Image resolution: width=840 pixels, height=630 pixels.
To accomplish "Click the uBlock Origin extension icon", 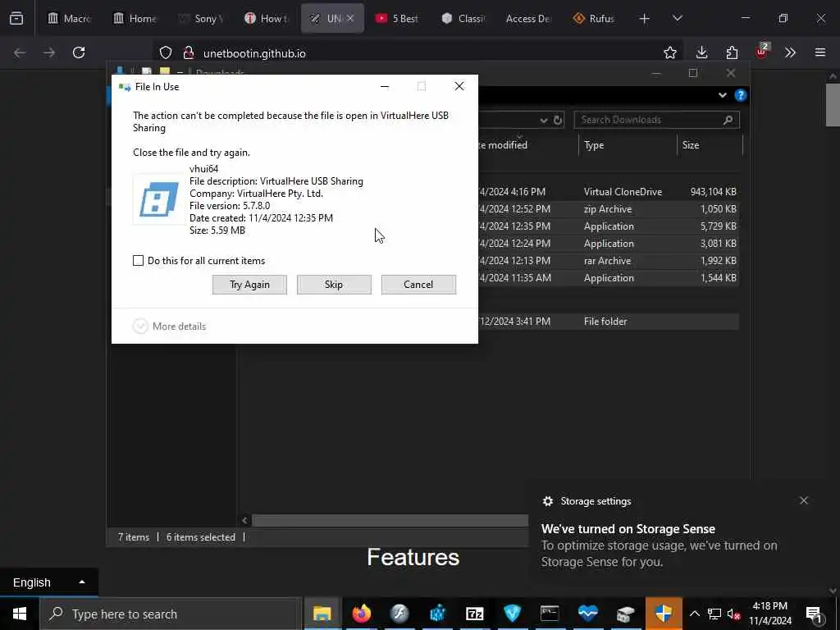I will 762,52.
